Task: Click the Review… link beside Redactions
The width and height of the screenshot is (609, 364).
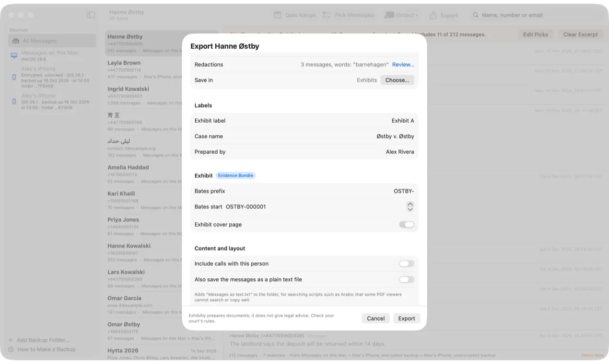Action: click(403, 65)
